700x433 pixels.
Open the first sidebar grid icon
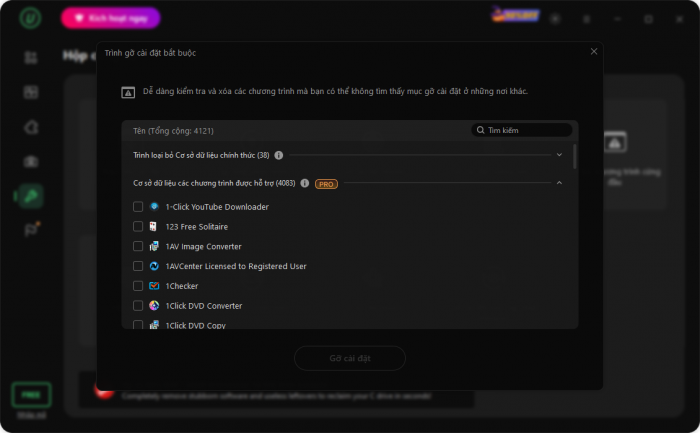pyautogui.click(x=31, y=58)
